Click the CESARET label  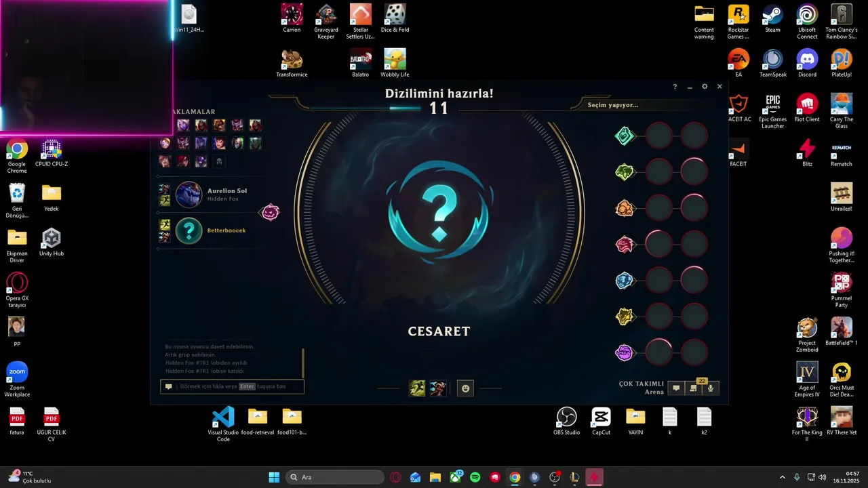pos(439,331)
